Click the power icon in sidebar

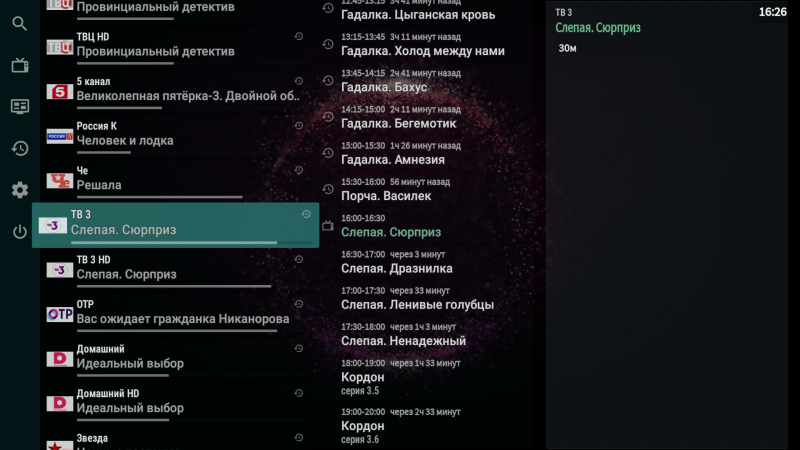coord(20,232)
